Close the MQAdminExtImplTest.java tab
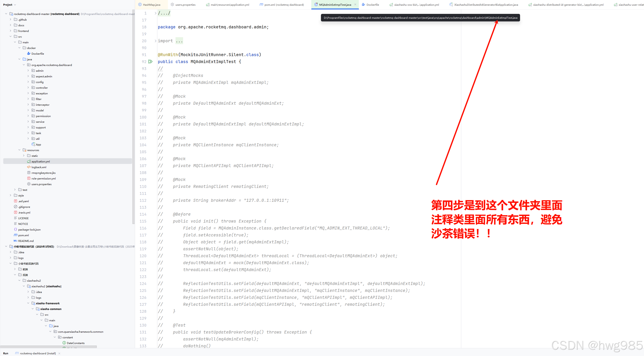The width and height of the screenshot is (644, 356). coord(355,4)
